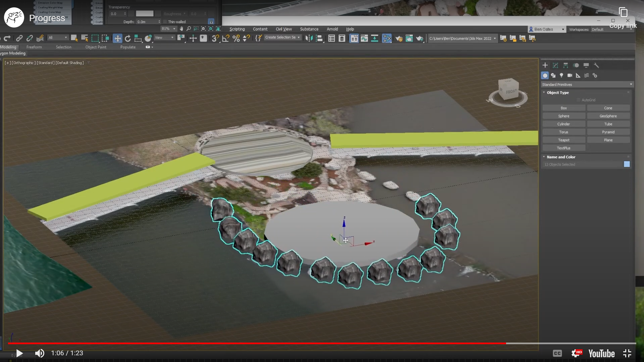Toggle the 3D Snaps button
644x362 pixels.
point(215,38)
